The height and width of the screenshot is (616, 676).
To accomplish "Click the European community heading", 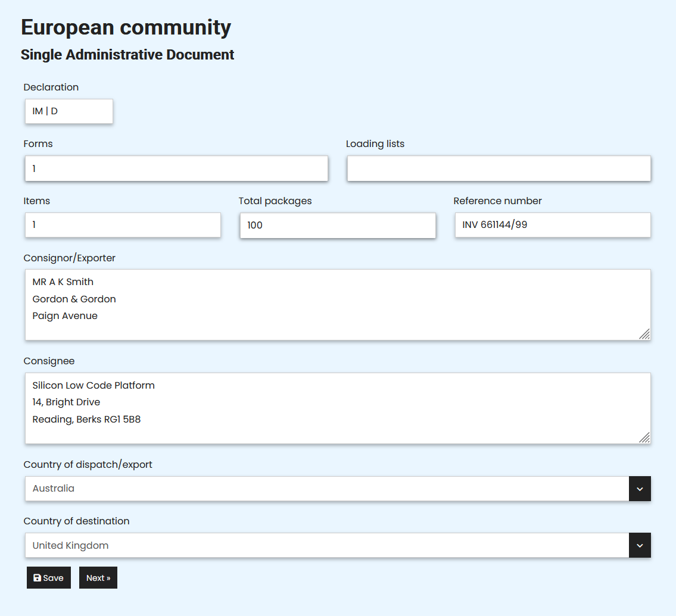I will coord(126,27).
